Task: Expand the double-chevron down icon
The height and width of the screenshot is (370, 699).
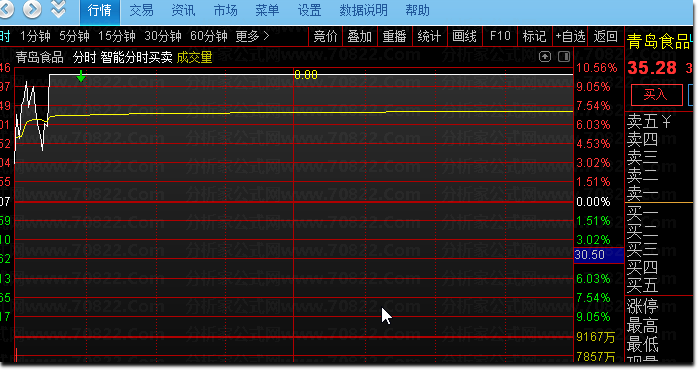Action: tap(58, 9)
